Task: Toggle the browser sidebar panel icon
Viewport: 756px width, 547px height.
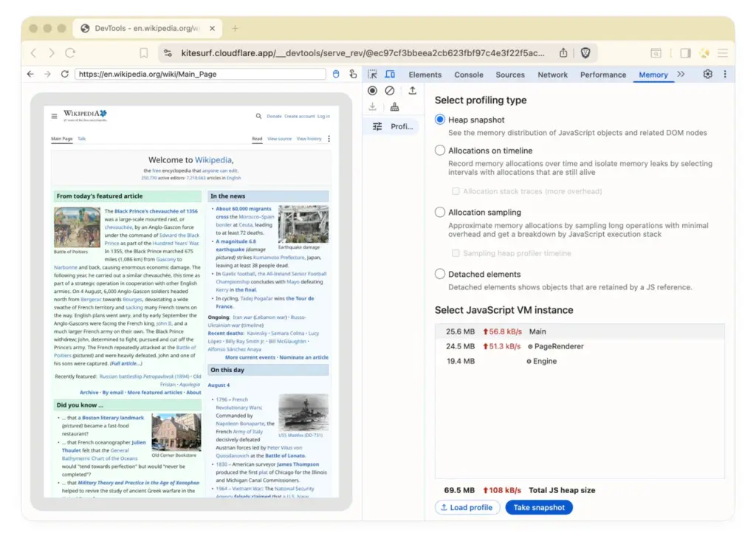Action: click(x=685, y=53)
